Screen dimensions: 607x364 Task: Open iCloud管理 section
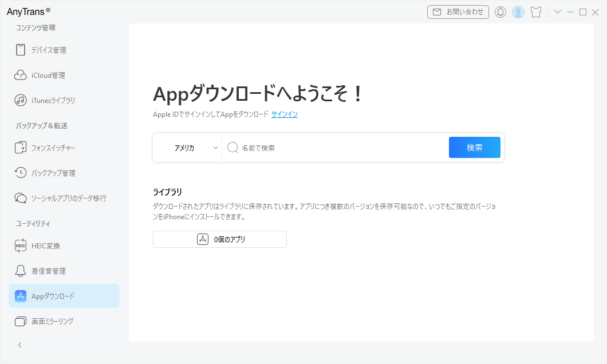click(x=64, y=75)
